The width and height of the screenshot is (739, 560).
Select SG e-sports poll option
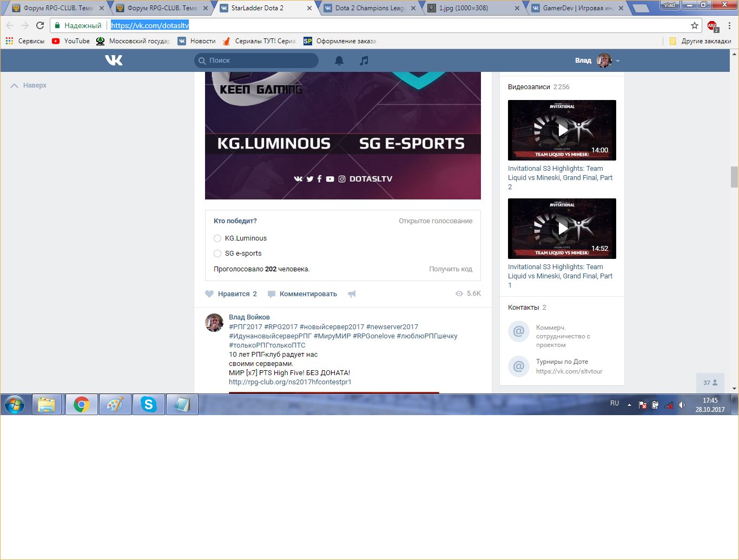point(217,254)
